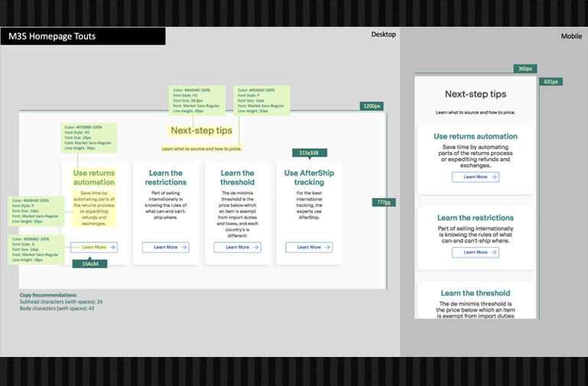
Task: Select the Mobile artboard label
Action: pyautogui.click(x=571, y=36)
